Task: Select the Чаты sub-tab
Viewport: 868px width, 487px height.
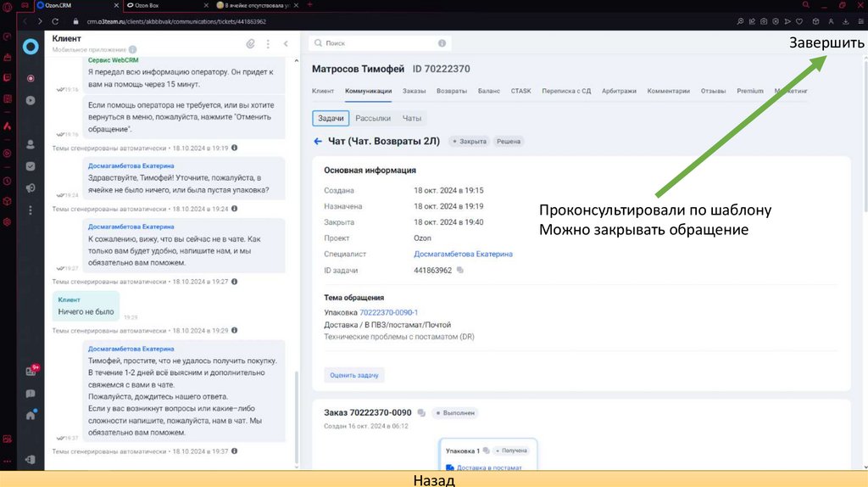Action: tap(412, 118)
